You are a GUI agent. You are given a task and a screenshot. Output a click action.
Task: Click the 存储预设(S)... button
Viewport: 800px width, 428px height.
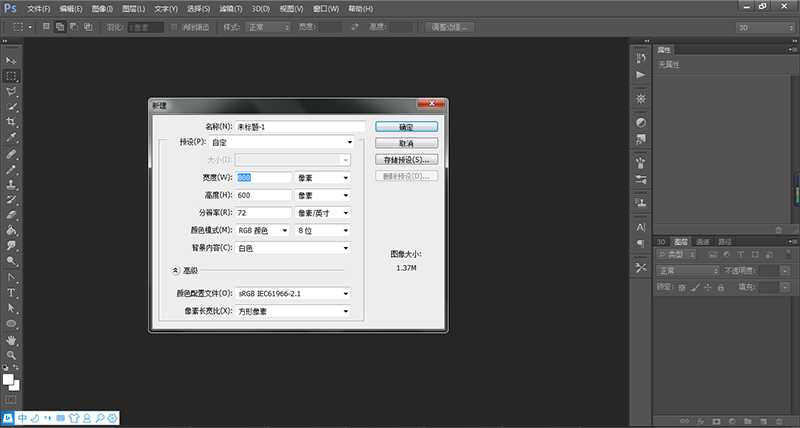[406, 160]
